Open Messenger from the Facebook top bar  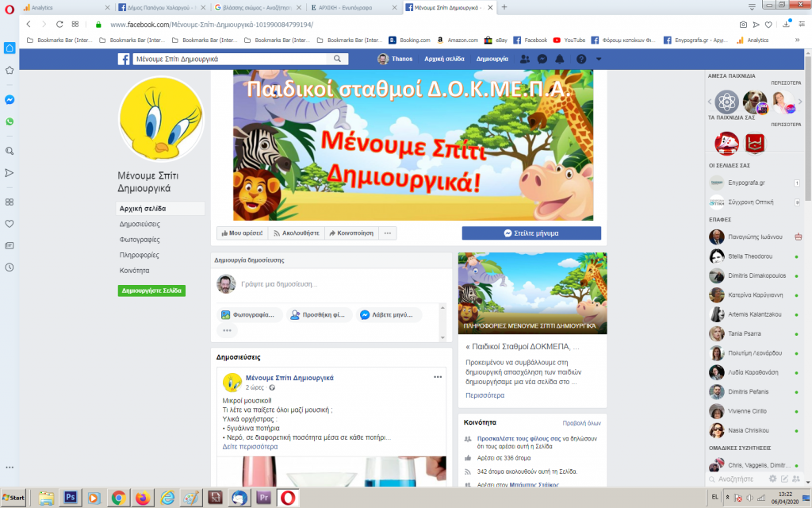click(x=542, y=60)
